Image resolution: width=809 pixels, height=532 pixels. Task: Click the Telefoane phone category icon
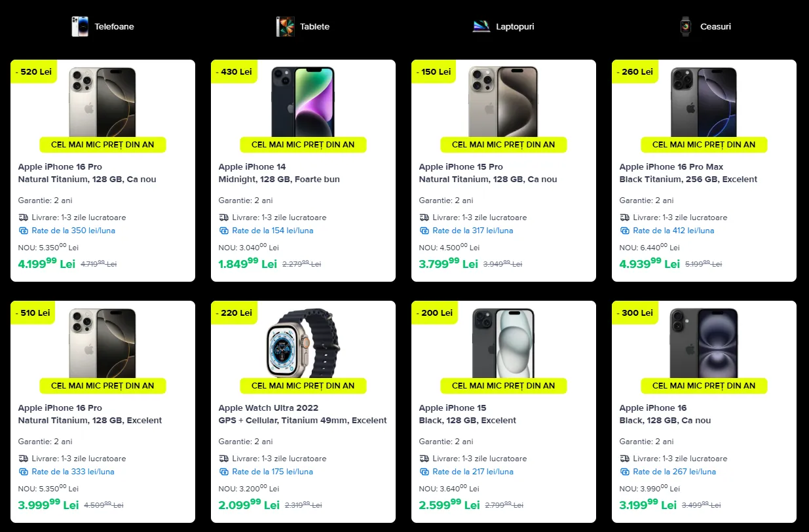click(80, 27)
